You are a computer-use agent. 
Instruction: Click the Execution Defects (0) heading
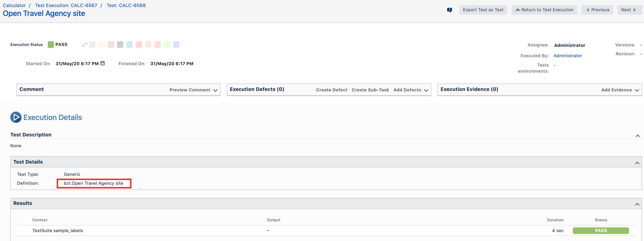(x=257, y=89)
